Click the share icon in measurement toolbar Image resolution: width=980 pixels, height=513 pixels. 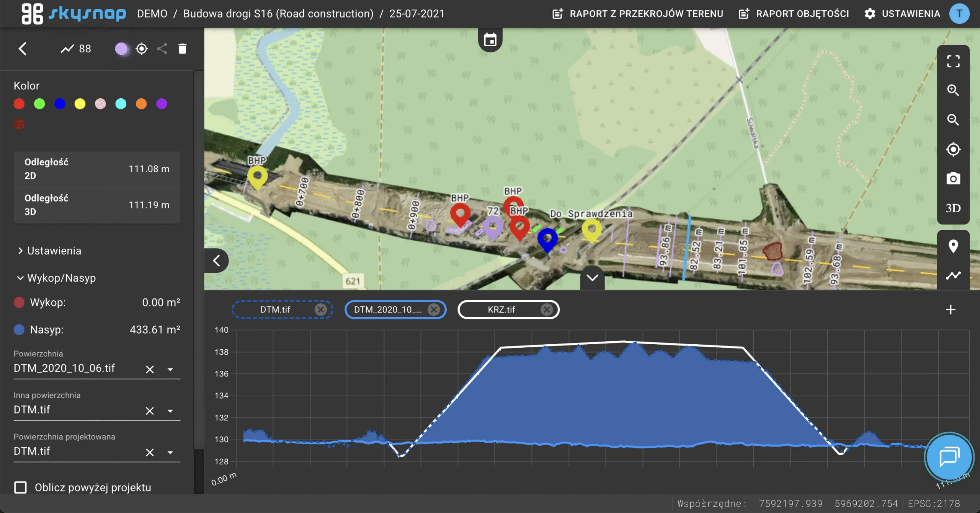[162, 49]
